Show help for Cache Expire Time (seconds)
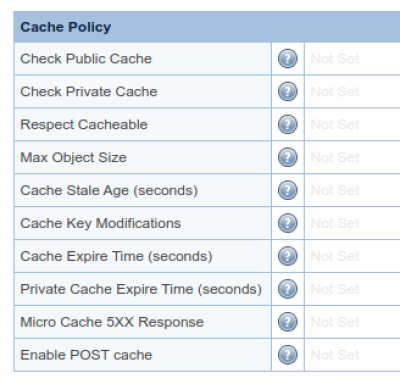Viewport: 400px width, 384px height. click(288, 256)
